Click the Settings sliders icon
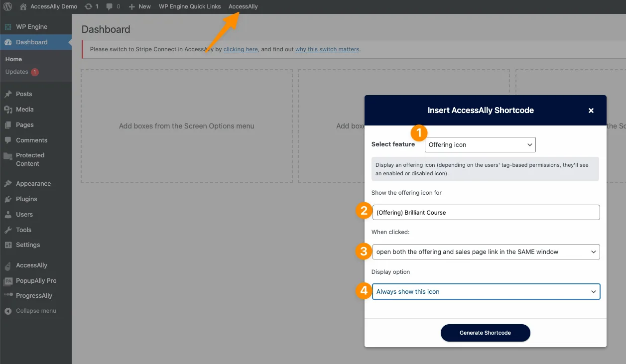This screenshot has width=626, height=364. (x=8, y=245)
